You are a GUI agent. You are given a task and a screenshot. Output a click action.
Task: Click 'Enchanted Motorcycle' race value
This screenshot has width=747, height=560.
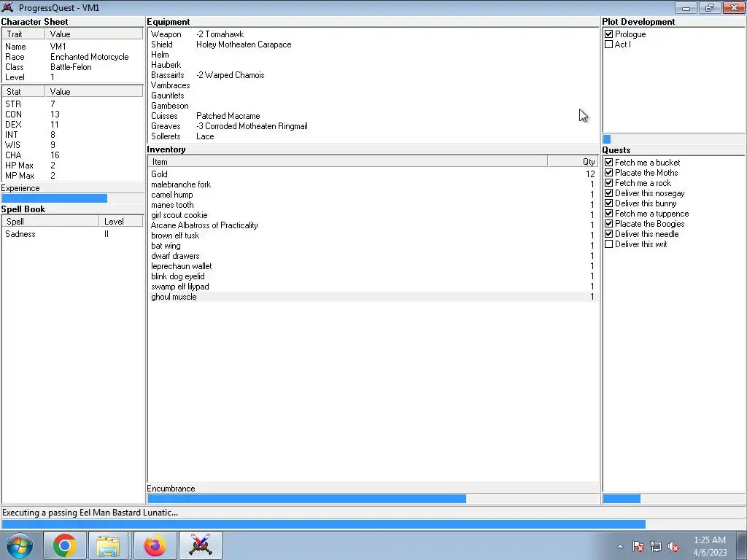90,57
